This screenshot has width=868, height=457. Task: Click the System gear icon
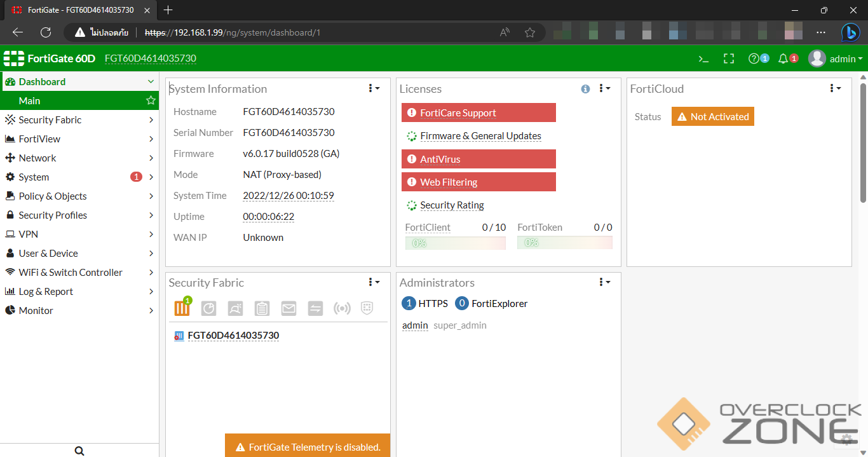[10, 177]
